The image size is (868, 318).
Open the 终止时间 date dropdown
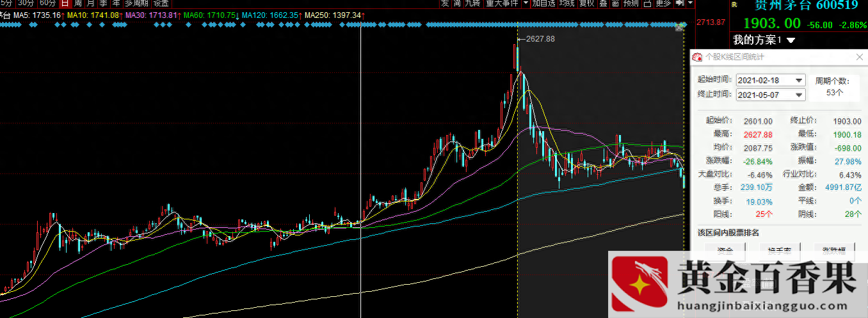click(799, 95)
